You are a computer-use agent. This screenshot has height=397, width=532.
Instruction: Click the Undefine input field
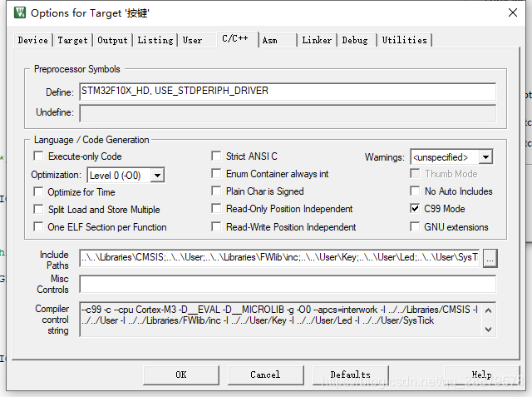click(288, 113)
